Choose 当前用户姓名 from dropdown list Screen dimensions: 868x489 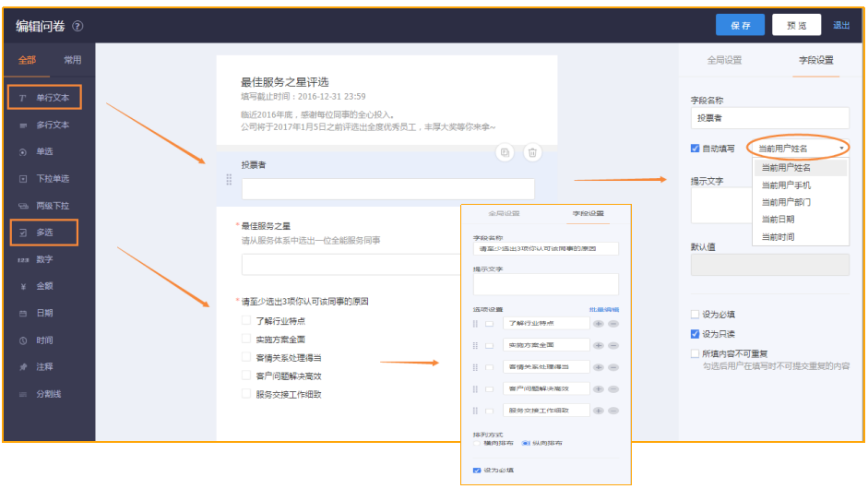801,167
